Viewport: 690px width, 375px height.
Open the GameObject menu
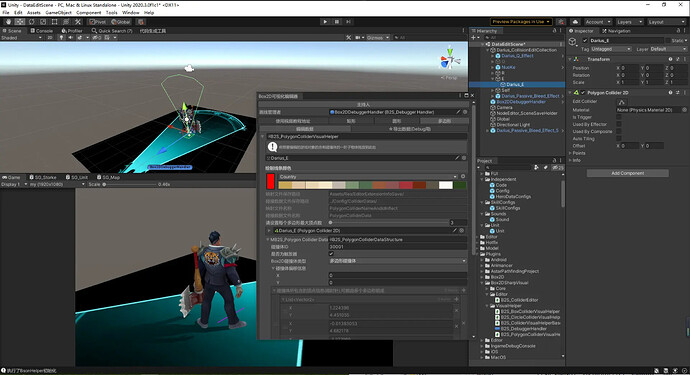coord(58,13)
